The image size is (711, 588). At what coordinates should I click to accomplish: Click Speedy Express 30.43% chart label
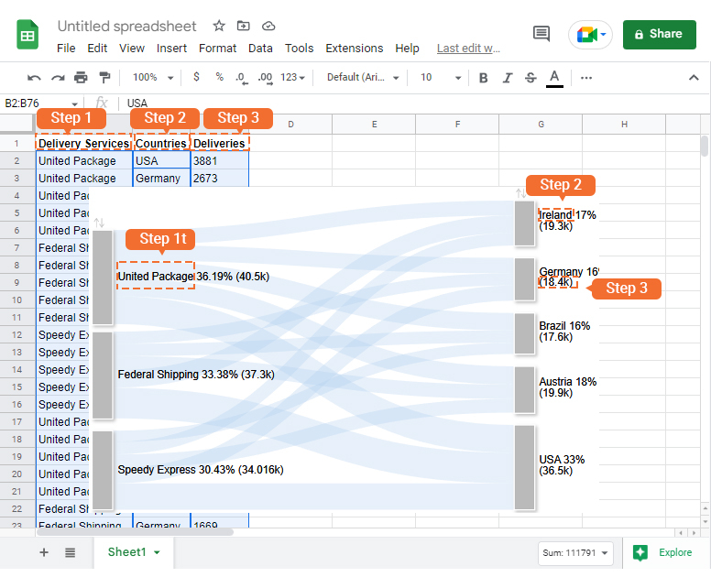coord(201,470)
